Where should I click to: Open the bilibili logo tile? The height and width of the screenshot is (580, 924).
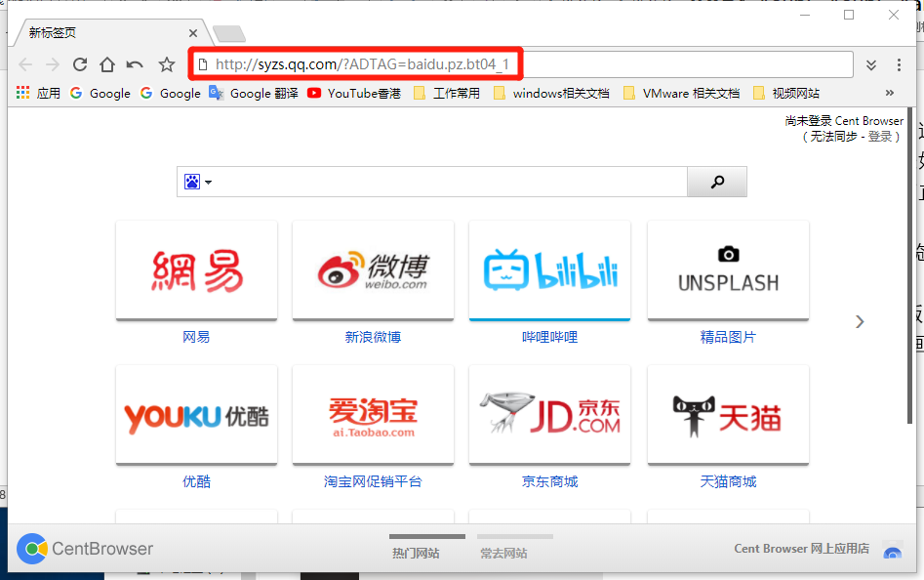pos(549,270)
